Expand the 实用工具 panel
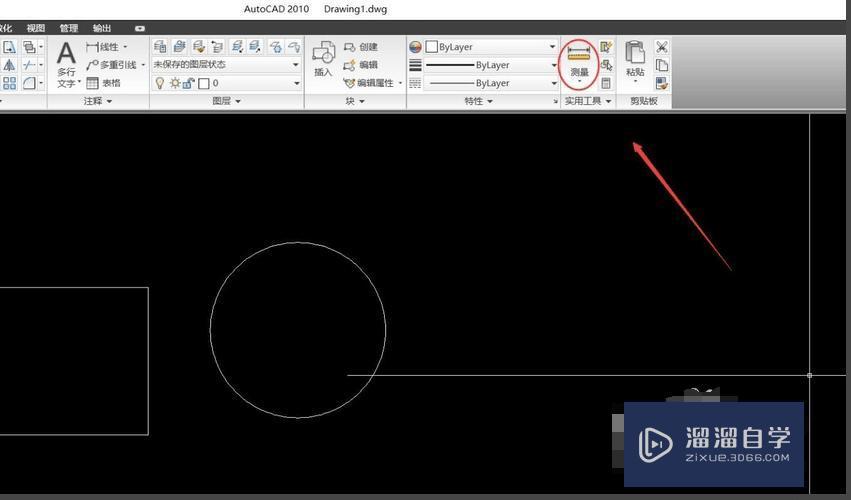The height and width of the screenshot is (500, 851). (588, 101)
